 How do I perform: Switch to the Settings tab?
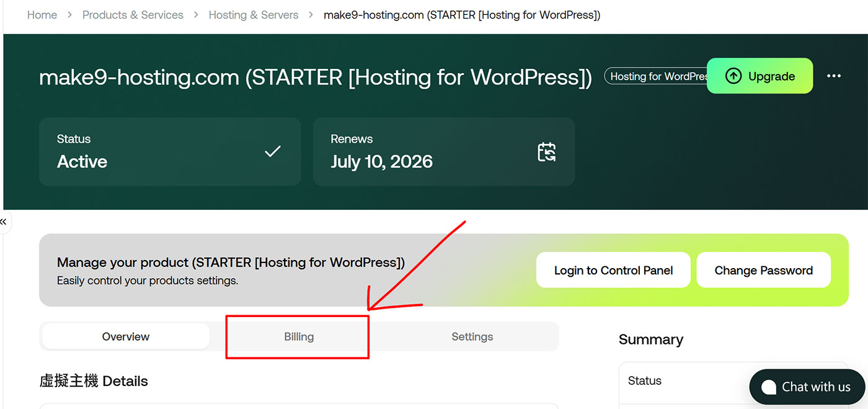click(472, 336)
